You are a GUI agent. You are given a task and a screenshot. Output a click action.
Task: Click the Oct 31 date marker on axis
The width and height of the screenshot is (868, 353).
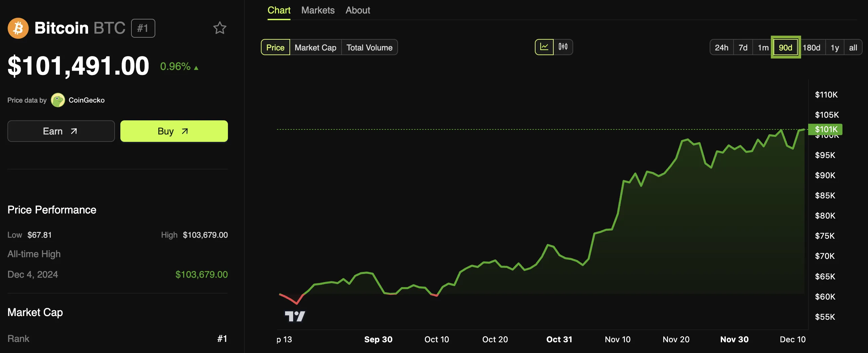(x=559, y=339)
